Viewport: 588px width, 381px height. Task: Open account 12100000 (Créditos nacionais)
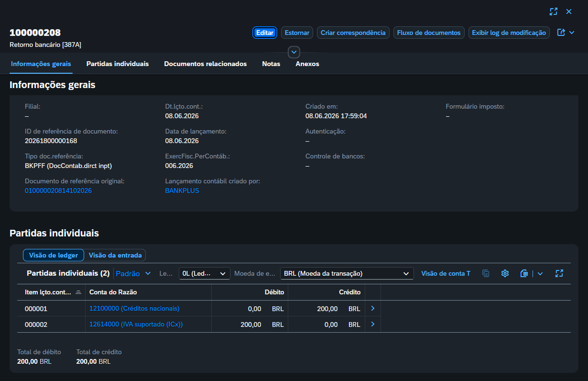(134, 309)
